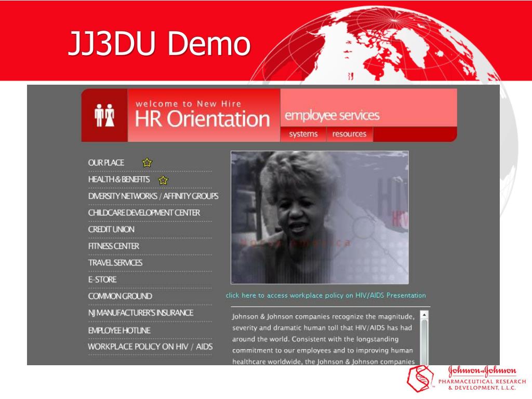Viewport: 532px width, 399px height.
Task: Click the employee services heading
Action: pos(332,115)
